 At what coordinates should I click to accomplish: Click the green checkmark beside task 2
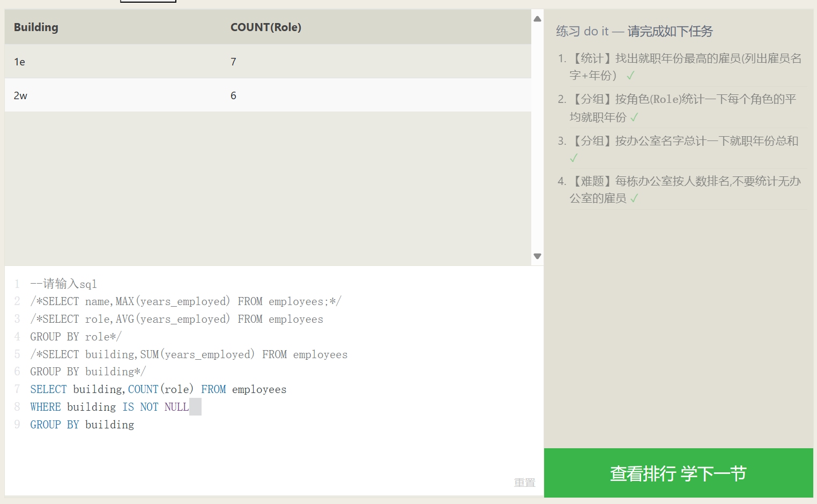point(634,117)
